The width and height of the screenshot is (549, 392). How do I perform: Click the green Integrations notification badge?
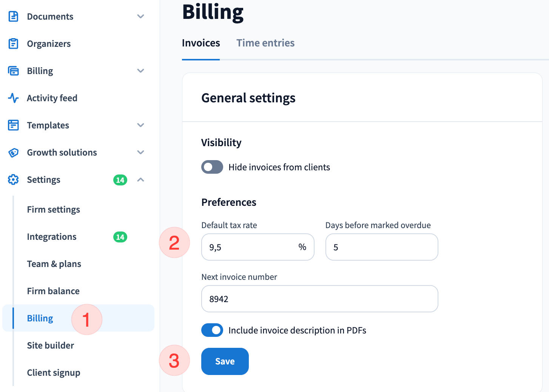[x=120, y=237]
